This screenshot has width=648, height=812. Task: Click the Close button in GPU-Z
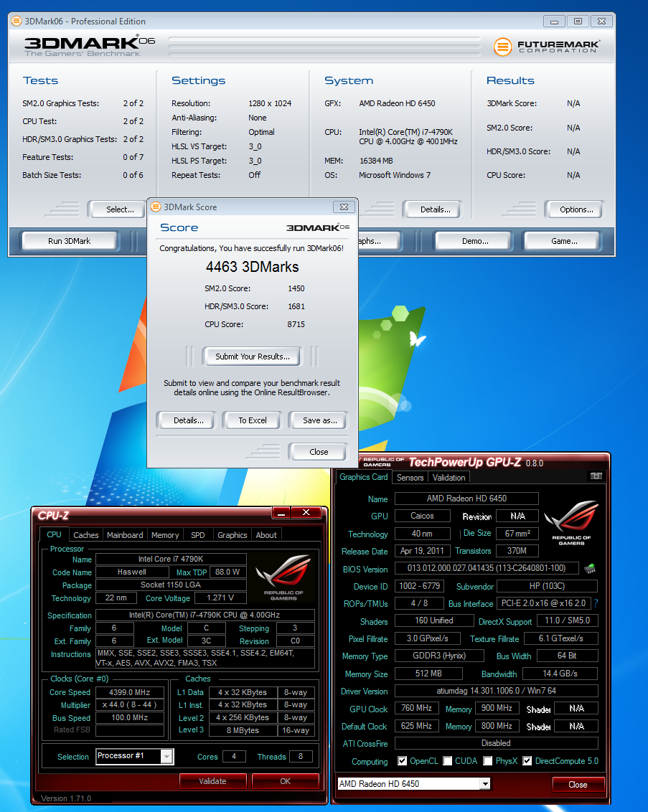click(578, 784)
